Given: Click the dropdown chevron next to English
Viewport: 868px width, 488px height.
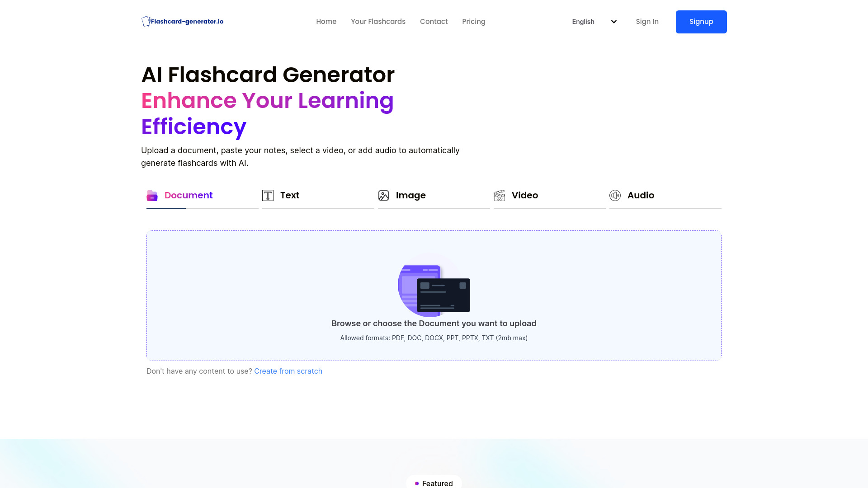Looking at the screenshot, I should point(613,21).
